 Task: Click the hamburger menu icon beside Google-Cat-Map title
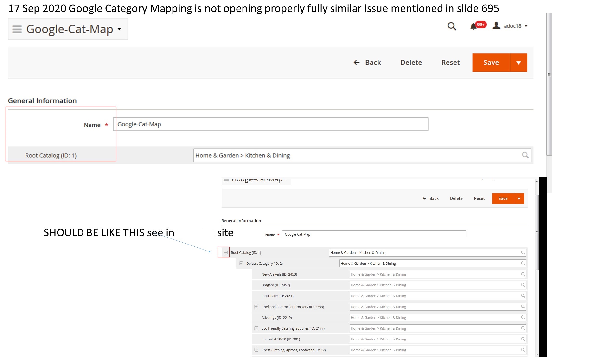point(17,29)
